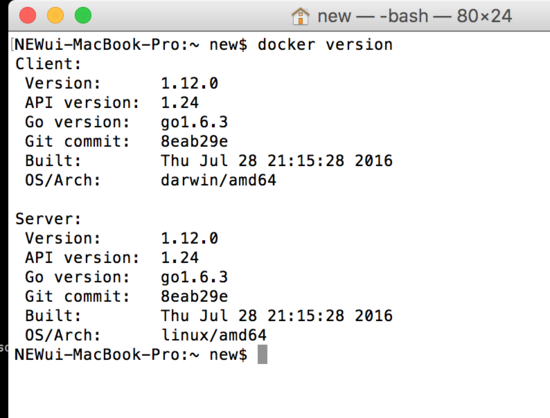The image size is (550, 418).
Task: Click the window title 'new — -bash — 80×24'
Action: tap(414, 16)
